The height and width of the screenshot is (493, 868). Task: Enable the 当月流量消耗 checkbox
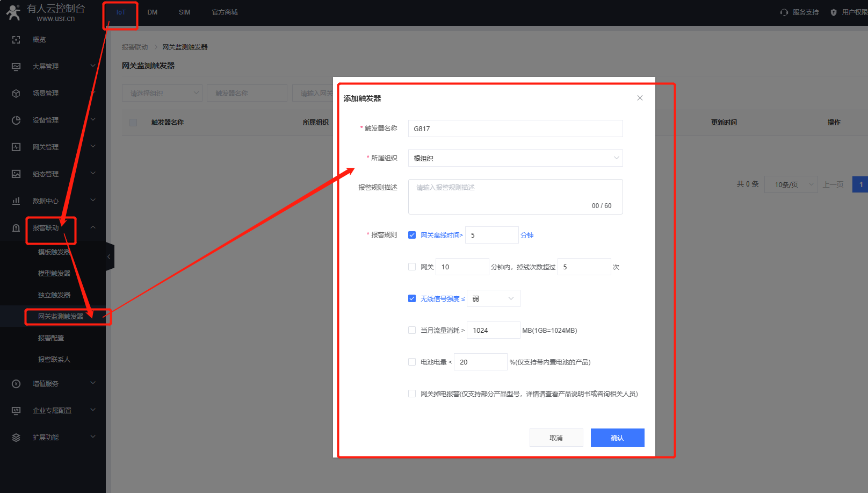pos(412,330)
